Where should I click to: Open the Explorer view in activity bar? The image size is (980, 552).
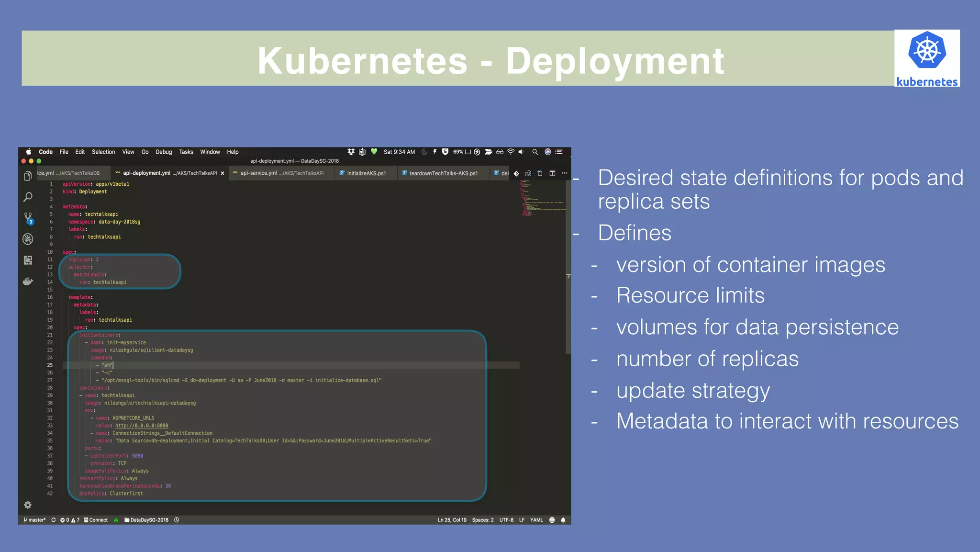point(28,176)
